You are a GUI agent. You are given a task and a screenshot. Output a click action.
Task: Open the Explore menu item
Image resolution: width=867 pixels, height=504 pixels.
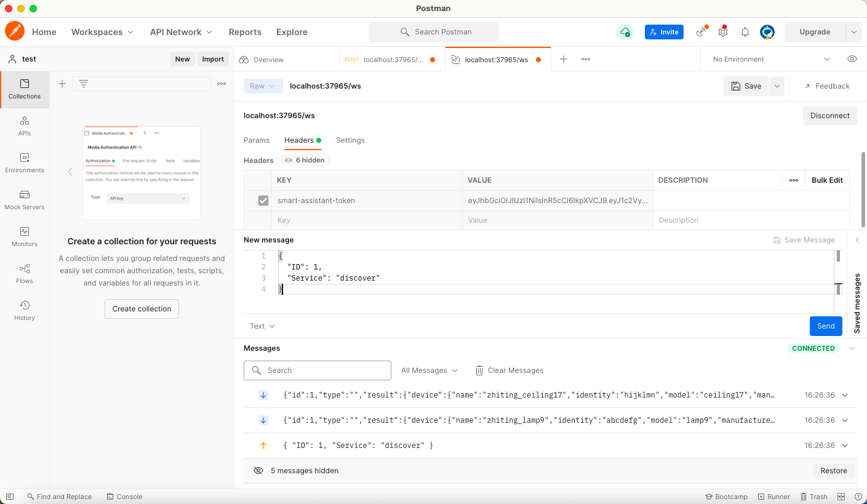point(292,32)
